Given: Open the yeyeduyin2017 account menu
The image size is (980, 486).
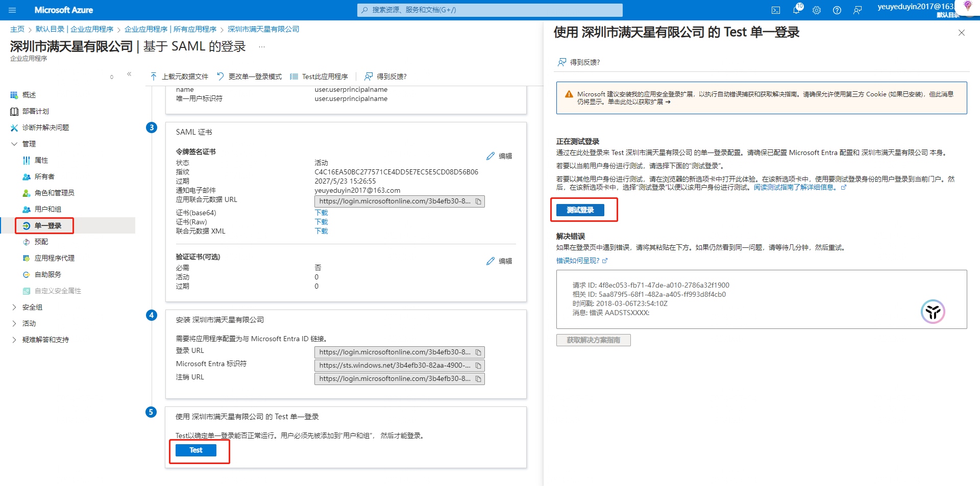Looking at the screenshot, I should (916, 10).
